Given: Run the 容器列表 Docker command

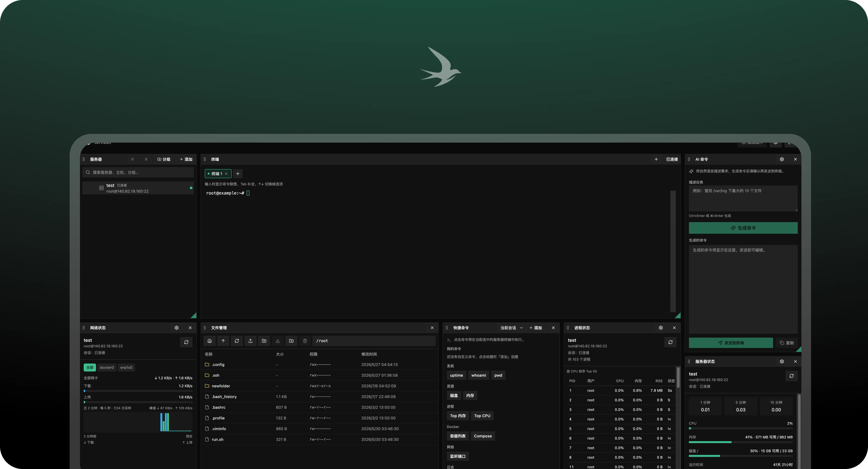Looking at the screenshot, I should [458, 436].
